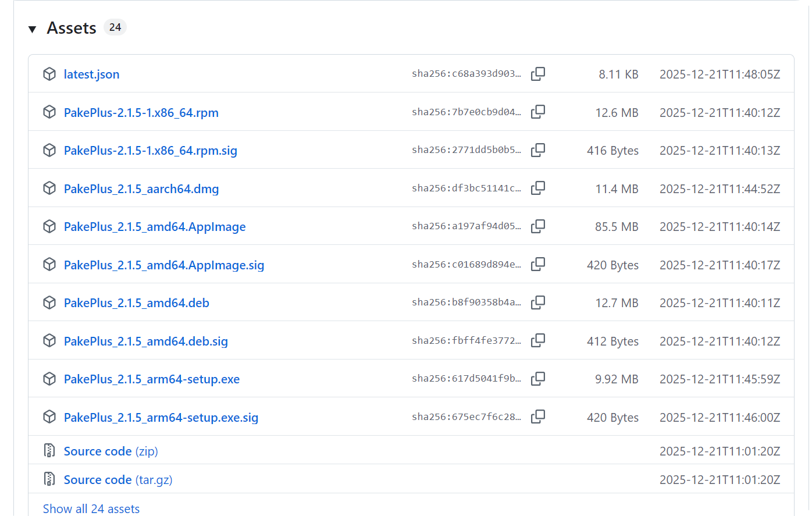Click package icon beside PakePlus_2.1.5_arm64-setup.exe.sig

point(49,417)
